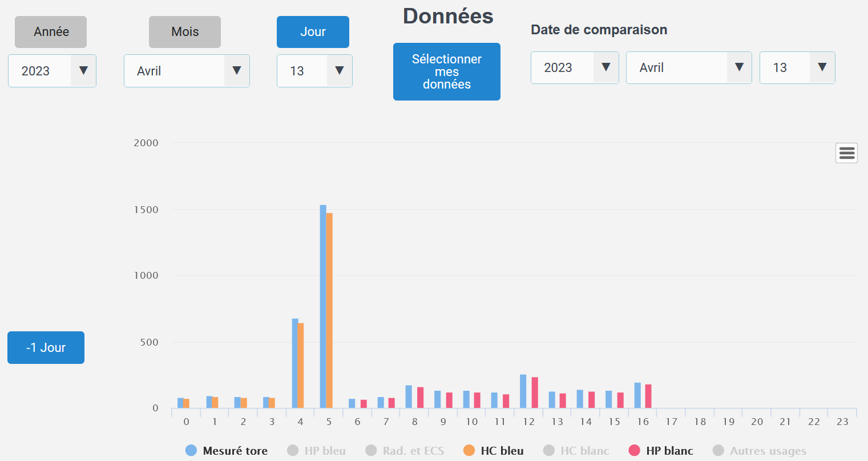Open the day dropdown showing 13
The height and width of the screenshot is (461, 868).
pos(314,71)
